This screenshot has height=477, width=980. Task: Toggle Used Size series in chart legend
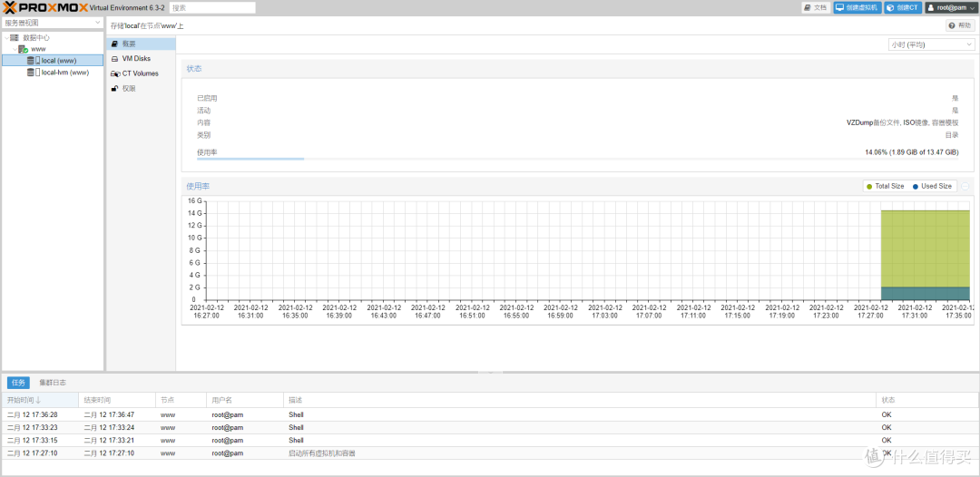[x=932, y=186]
